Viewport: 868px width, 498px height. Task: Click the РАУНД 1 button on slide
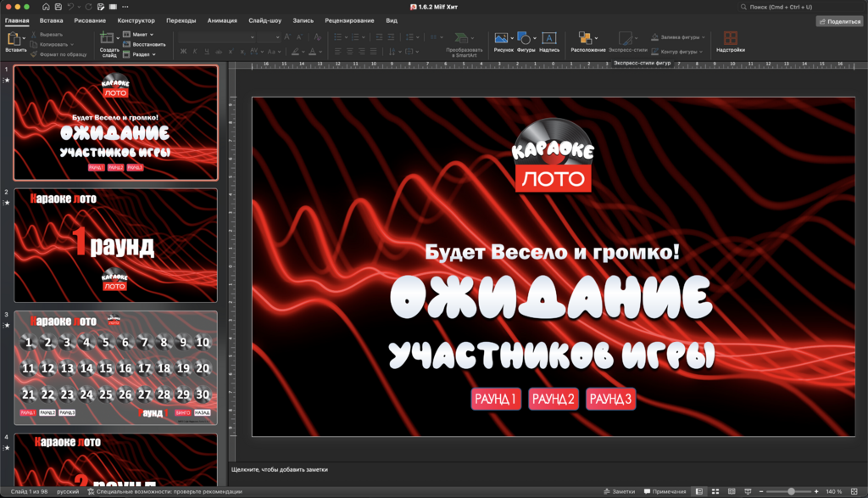pyautogui.click(x=495, y=399)
